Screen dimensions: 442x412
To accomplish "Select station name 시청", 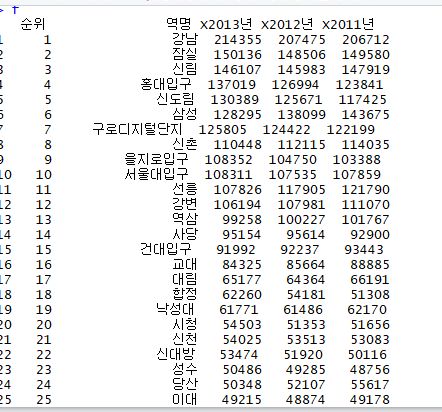I will [185, 324].
